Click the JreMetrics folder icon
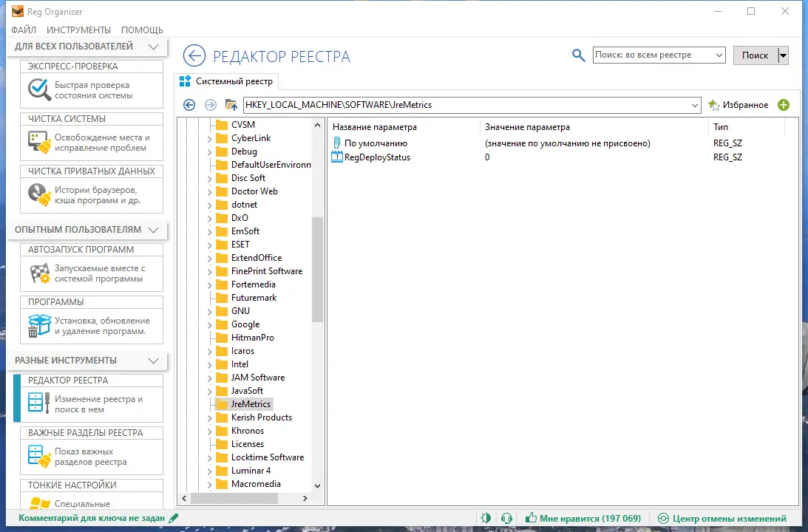808x532 pixels. pos(222,404)
